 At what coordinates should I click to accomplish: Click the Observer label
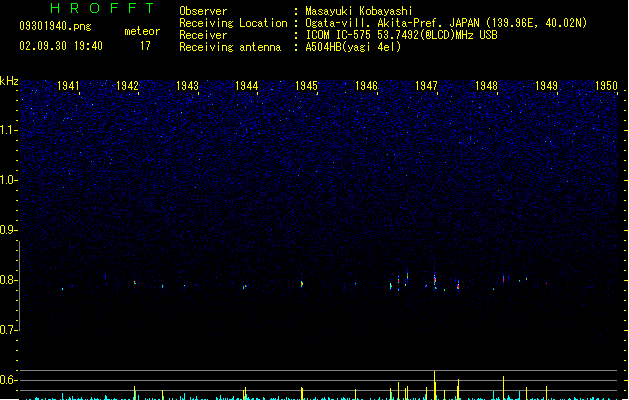tap(203, 11)
